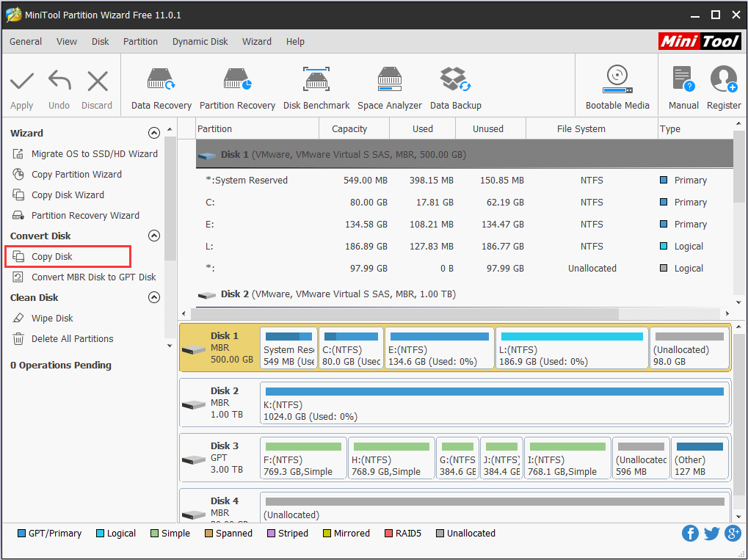748x560 pixels.
Task: Click the Partition column header
Action: (257, 128)
